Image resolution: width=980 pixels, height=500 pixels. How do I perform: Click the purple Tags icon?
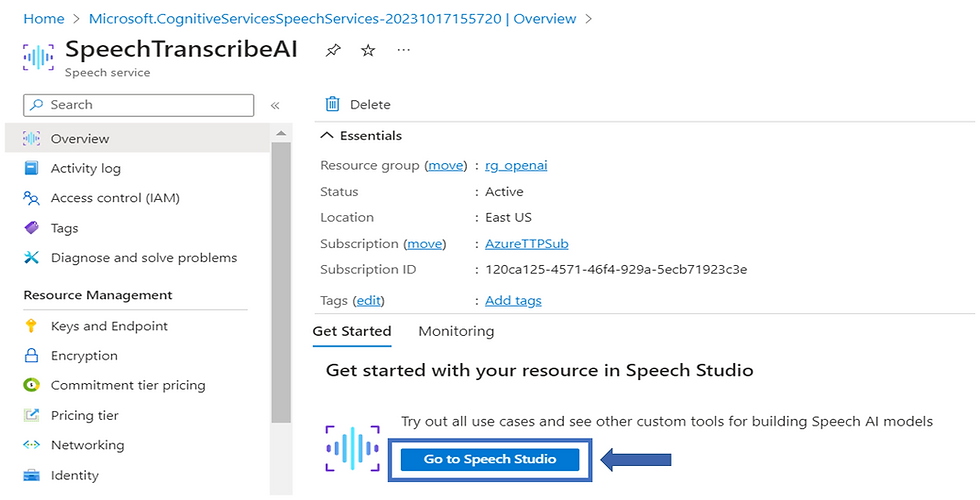[31, 228]
